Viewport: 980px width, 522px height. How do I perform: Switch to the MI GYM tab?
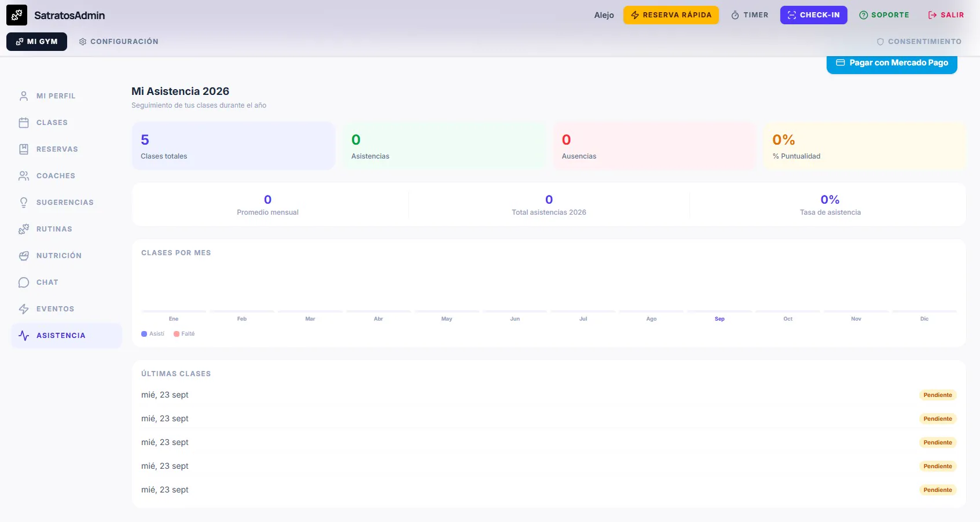click(x=36, y=42)
